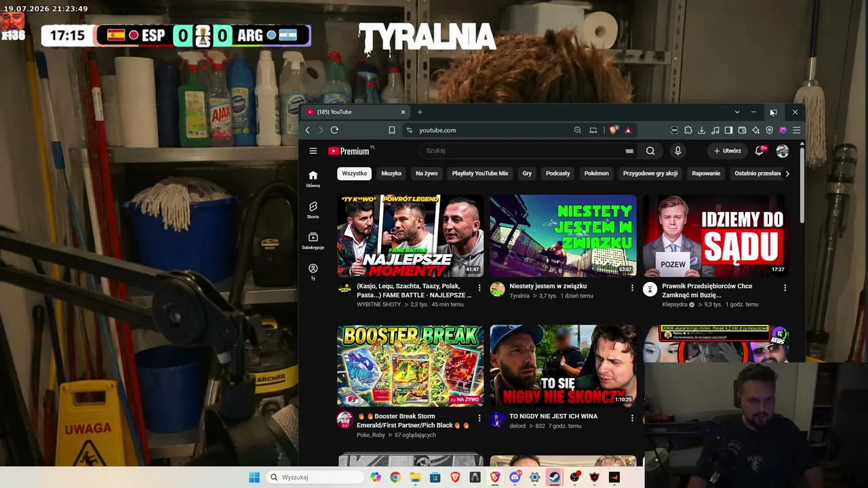Click the Brave Shields lion icon
This screenshot has width=868, height=488.
click(613, 130)
